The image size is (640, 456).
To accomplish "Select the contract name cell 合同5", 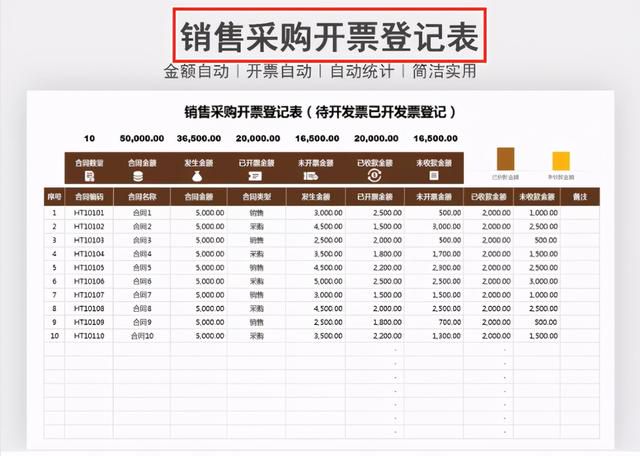I will 142,268.
